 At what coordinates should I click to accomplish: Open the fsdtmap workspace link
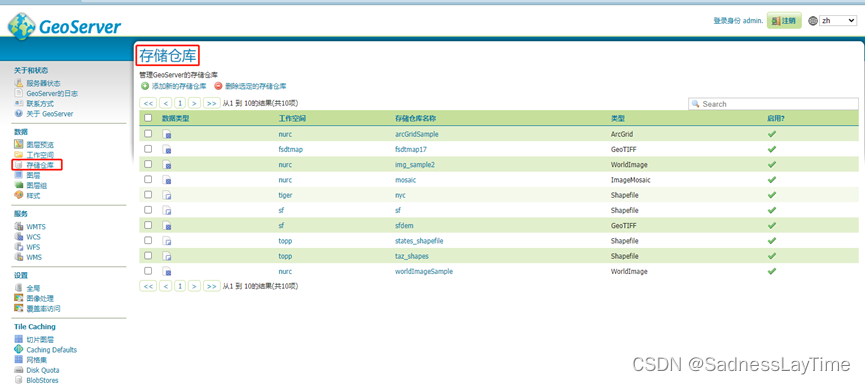[x=291, y=150]
